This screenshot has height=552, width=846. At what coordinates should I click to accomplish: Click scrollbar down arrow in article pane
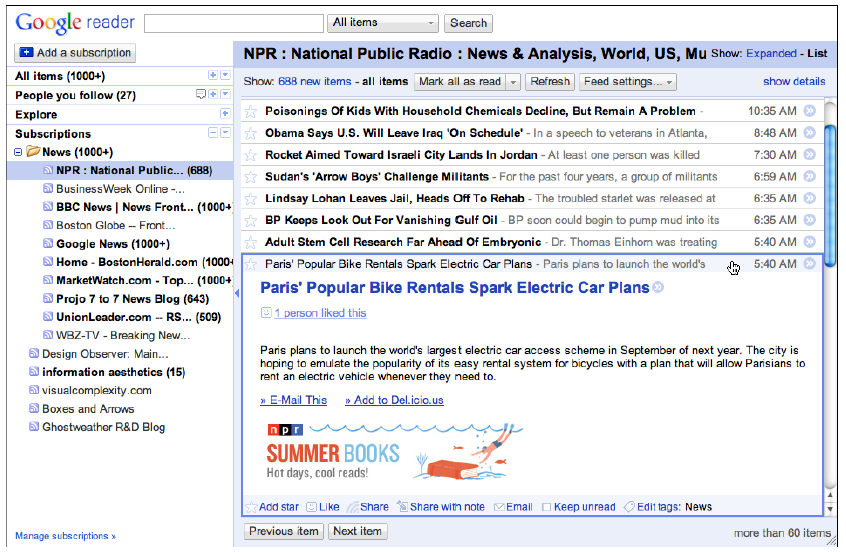coord(830,509)
